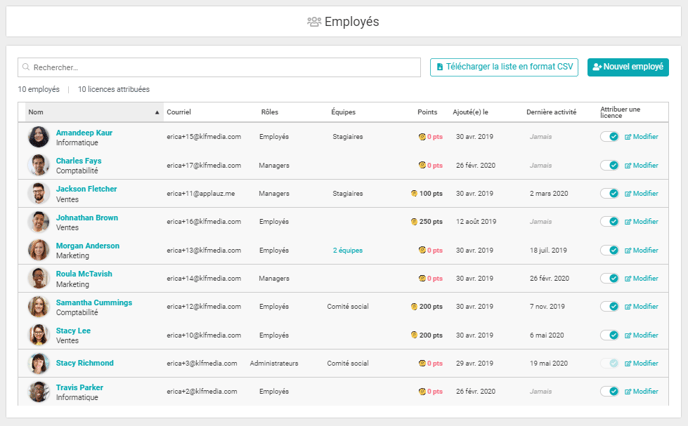Click Modifier for Johnathan Brown
The width and height of the screenshot is (688, 426).
pos(641,222)
